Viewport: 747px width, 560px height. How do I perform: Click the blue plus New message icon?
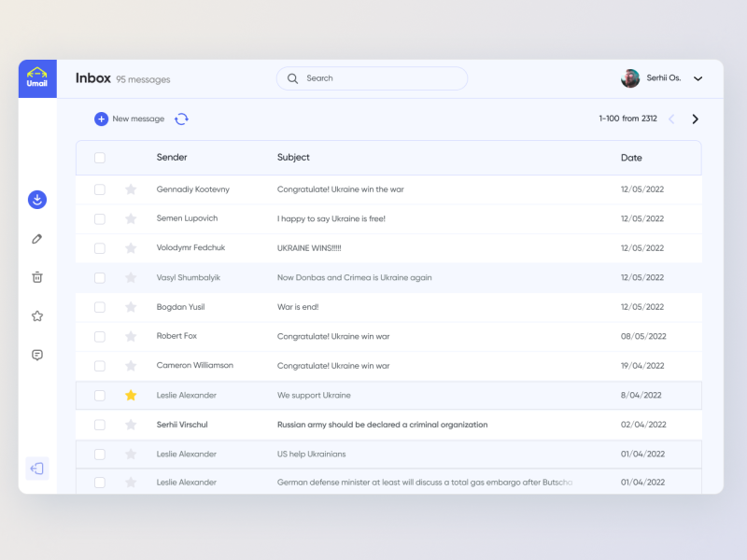(x=101, y=119)
